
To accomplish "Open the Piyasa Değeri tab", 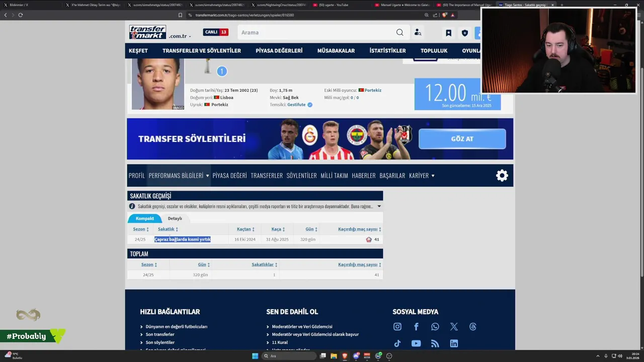I will pos(229,175).
